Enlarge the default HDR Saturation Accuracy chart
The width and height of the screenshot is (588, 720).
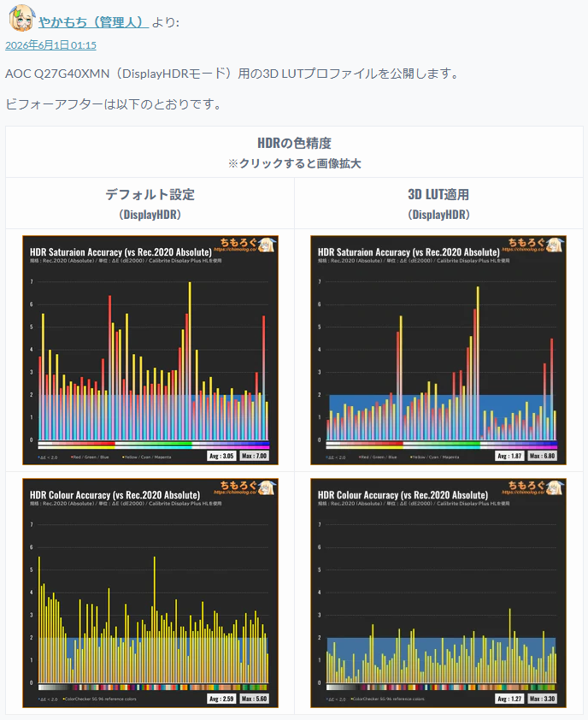(150, 350)
